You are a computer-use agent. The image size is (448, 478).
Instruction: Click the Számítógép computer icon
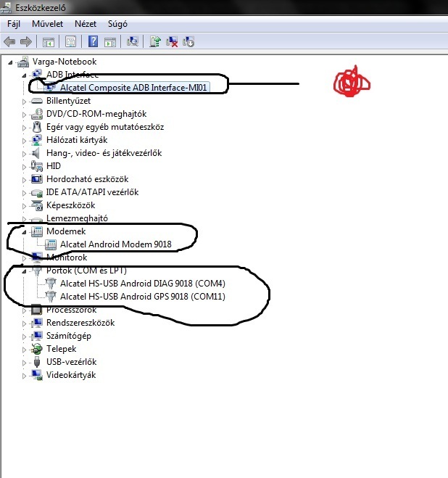(37, 336)
